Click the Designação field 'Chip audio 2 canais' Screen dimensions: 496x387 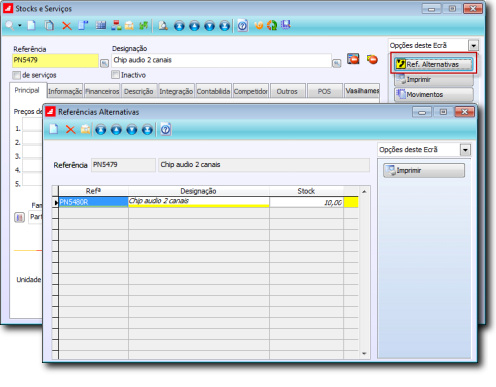221,60
